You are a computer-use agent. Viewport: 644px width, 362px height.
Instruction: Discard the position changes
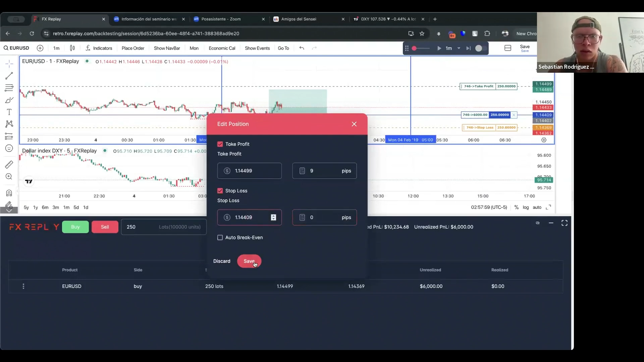click(222, 261)
